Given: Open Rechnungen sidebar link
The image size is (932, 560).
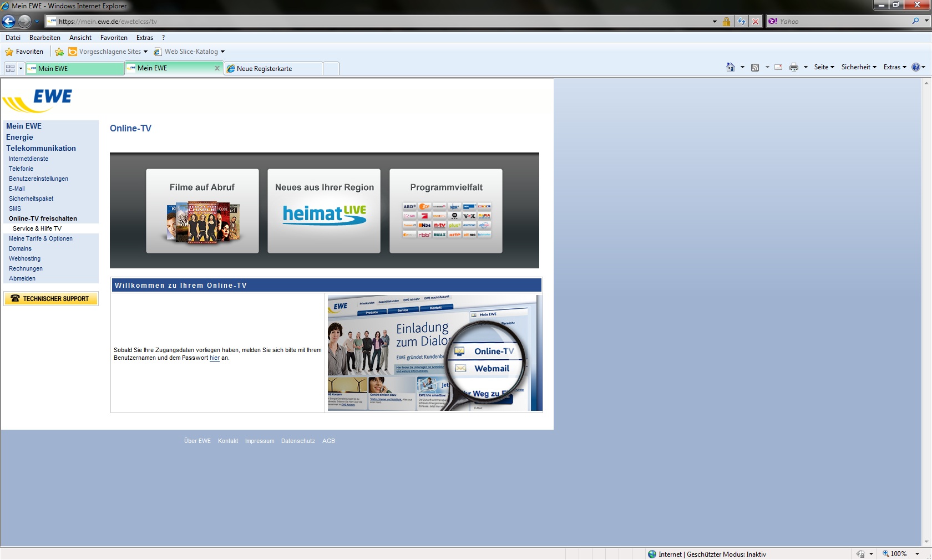Looking at the screenshot, I should (26, 268).
